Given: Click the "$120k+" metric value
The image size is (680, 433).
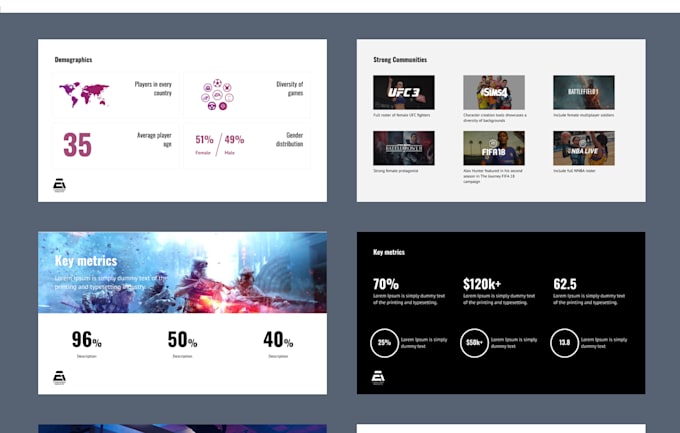Looking at the screenshot, I should 482,284.
